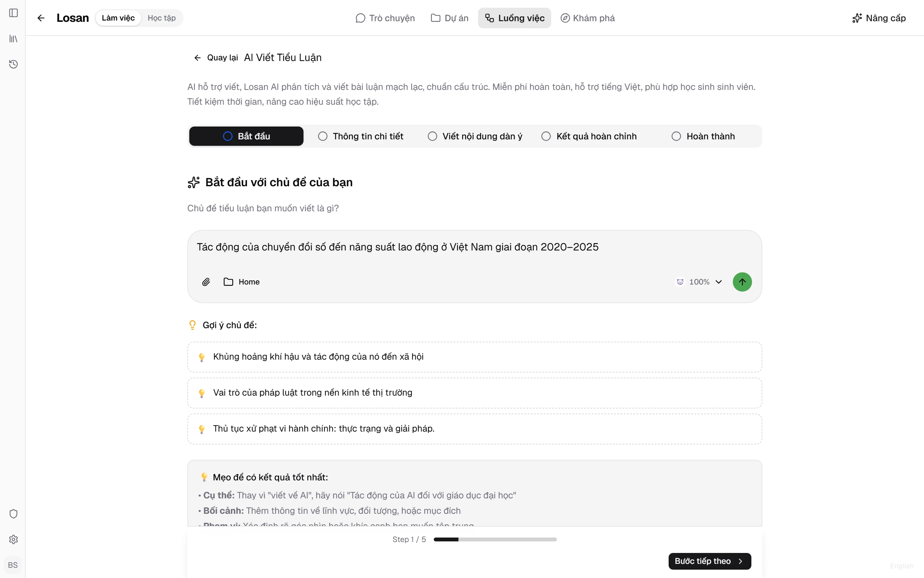Open the Luồng việc tab

pos(514,18)
